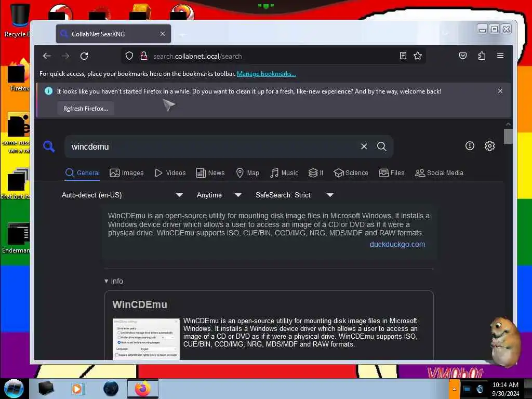Open the Extensions puzzle icon

click(x=482, y=56)
